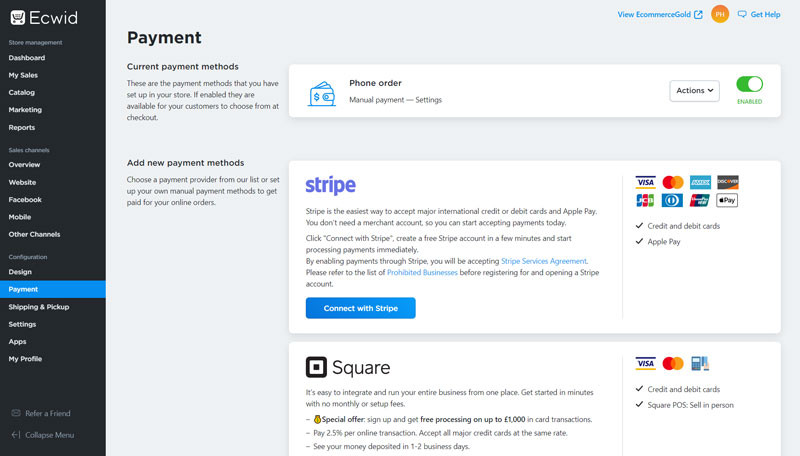Click the UnionPay card icon
Screen dimensions: 800x456
(700, 200)
